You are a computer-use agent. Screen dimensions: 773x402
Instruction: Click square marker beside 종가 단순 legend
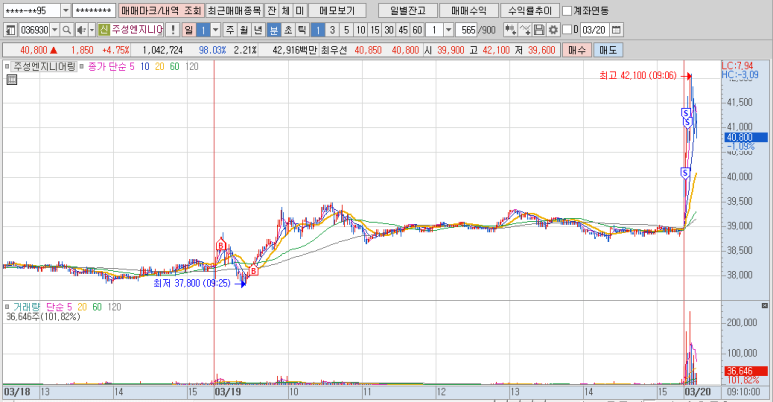coord(82,66)
